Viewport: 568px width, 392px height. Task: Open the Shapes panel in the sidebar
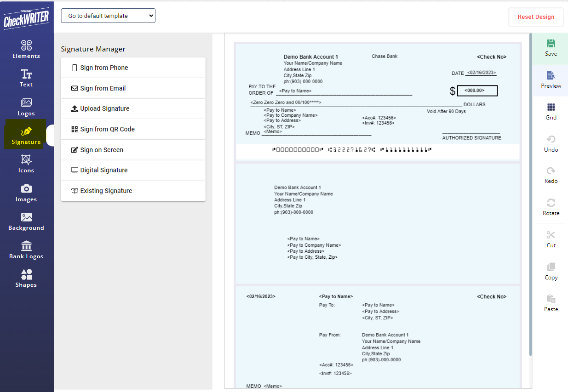[x=26, y=278]
